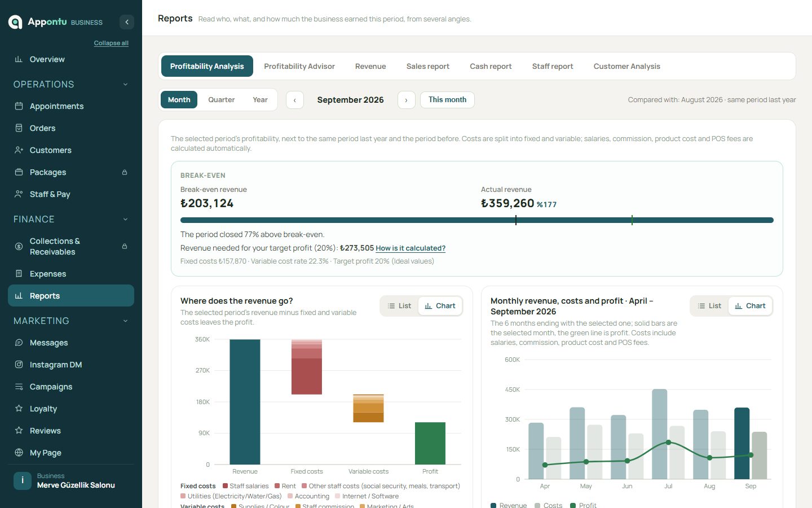This screenshot has width=812, height=508.
Task: Click the My Page globe icon
Action: (19, 453)
